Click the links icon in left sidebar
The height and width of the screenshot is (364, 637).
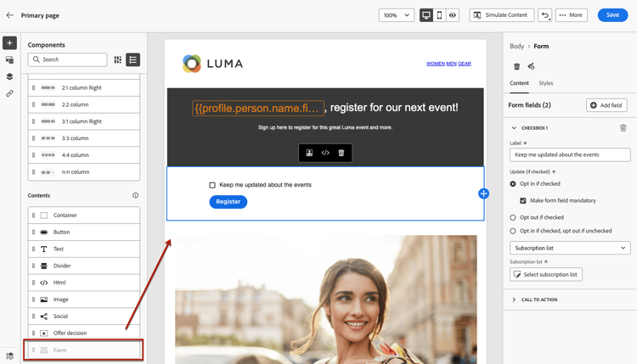coord(9,93)
